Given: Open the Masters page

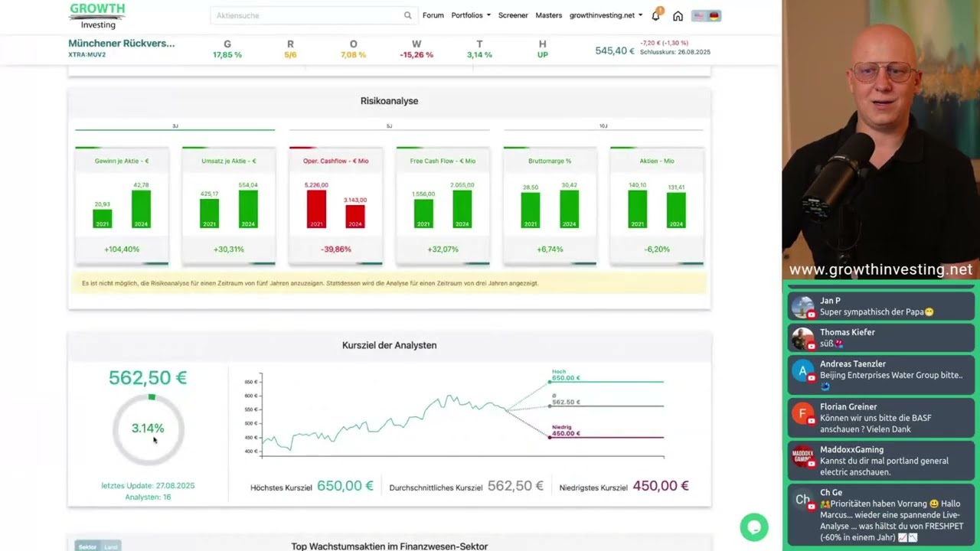Looking at the screenshot, I should pos(548,15).
